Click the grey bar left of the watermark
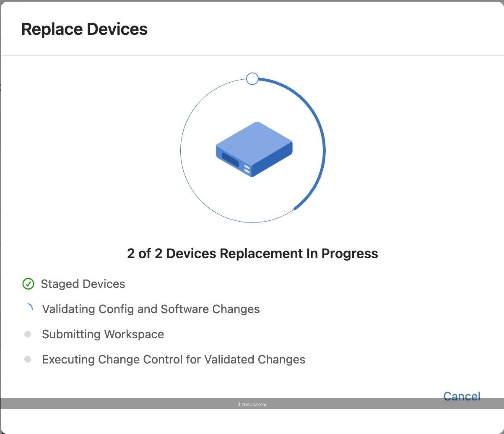This screenshot has width=504, height=434. click(117, 404)
